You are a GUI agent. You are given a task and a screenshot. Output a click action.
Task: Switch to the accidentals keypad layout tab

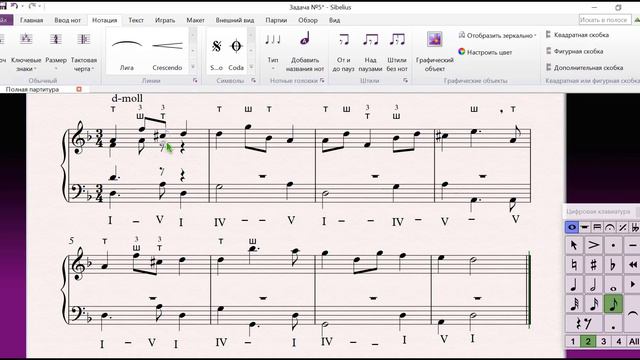pos(635,227)
